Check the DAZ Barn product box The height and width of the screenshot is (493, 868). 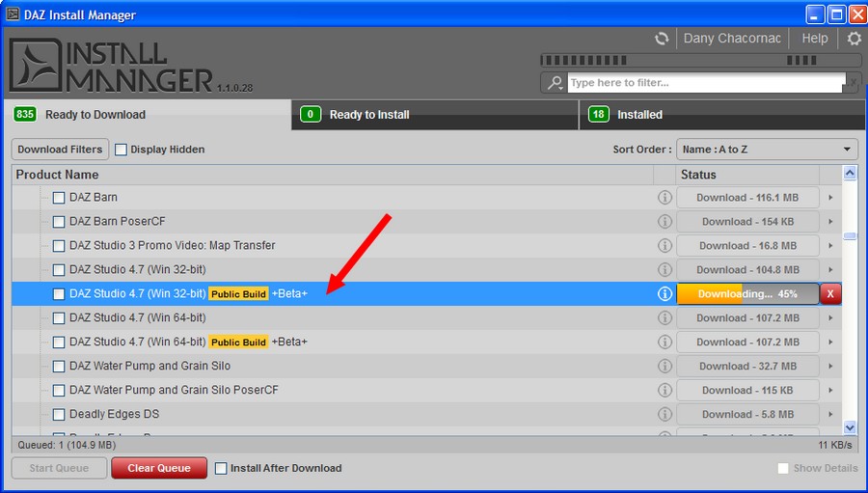click(x=58, y=198)
